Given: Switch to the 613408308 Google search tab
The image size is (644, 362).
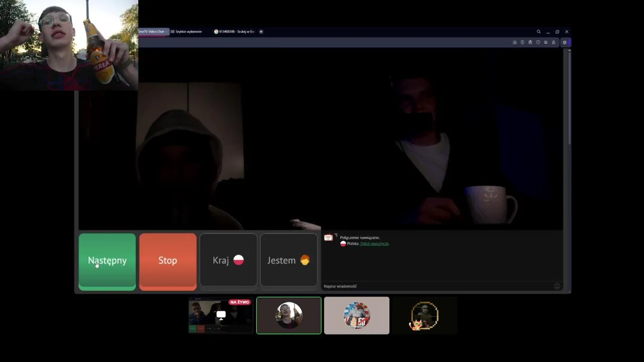Looking at the screenshot, I should (234, 32).
